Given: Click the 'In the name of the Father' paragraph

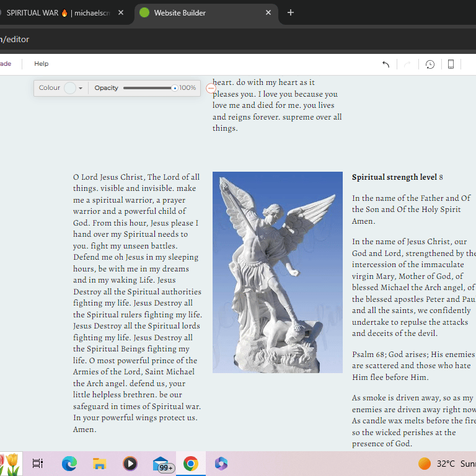Looking at the screenshot, I should tap(412, 209).
